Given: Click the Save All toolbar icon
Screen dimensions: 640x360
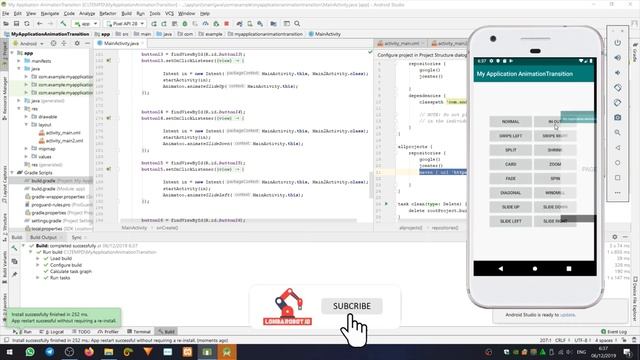Looking at the screenshot, I should tap(16, 24).
